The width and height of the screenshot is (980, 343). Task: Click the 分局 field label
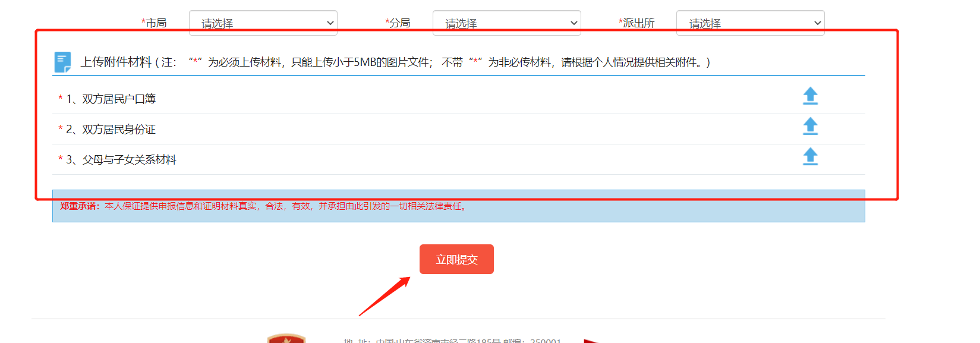tap(398, 23)
